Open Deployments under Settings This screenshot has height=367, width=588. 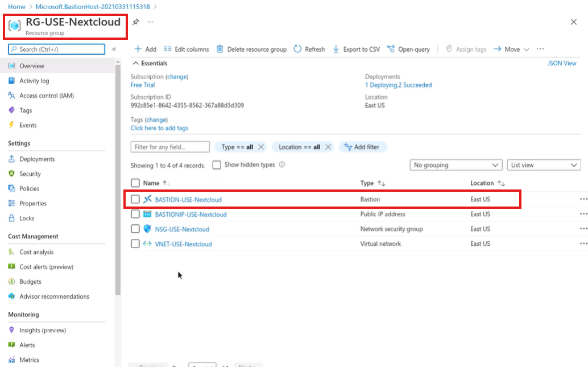(37, 159)
